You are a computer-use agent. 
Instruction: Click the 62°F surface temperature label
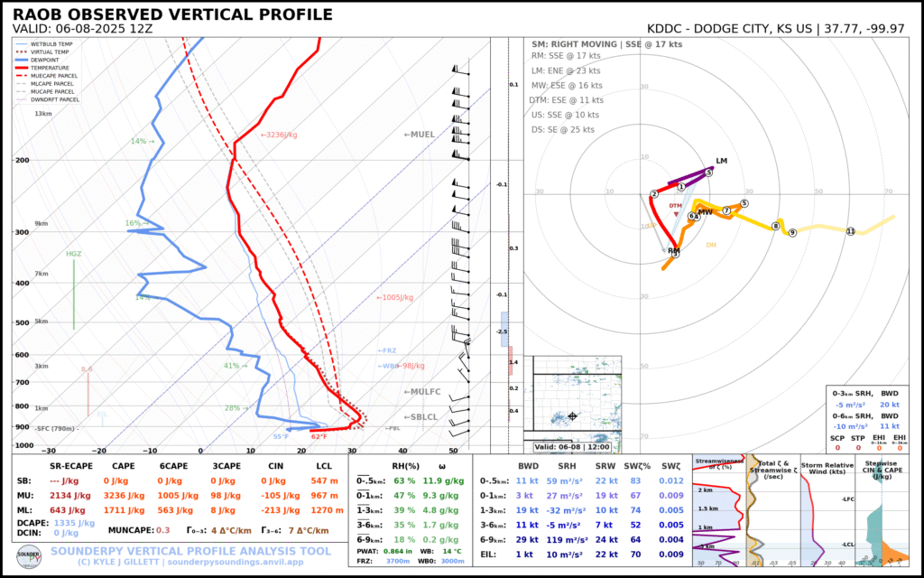[319, 437]
